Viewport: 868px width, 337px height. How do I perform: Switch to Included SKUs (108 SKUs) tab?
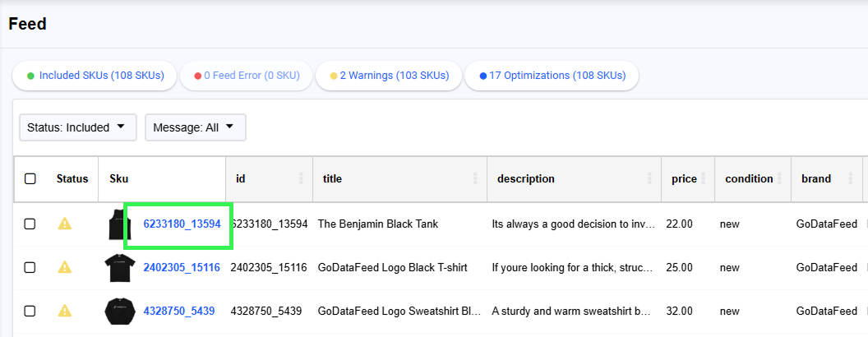(x=95, y=76)
